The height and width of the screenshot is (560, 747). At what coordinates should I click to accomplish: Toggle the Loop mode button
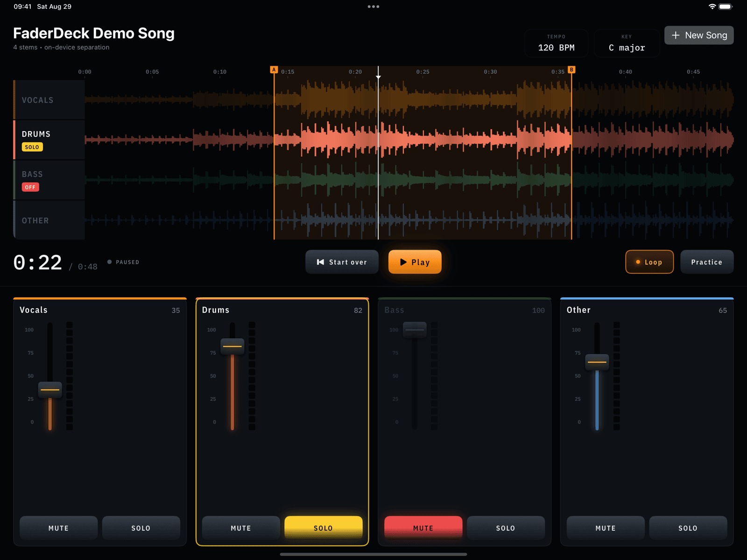(x=649, y=262)
